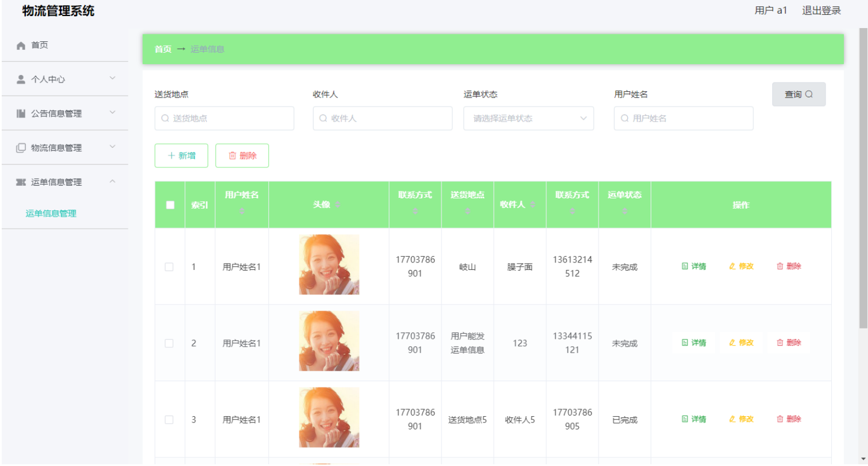Click the scrollbar down arrow at bottom right
The height and width of the screenshot is (466, 868).
tap(863, 460)
